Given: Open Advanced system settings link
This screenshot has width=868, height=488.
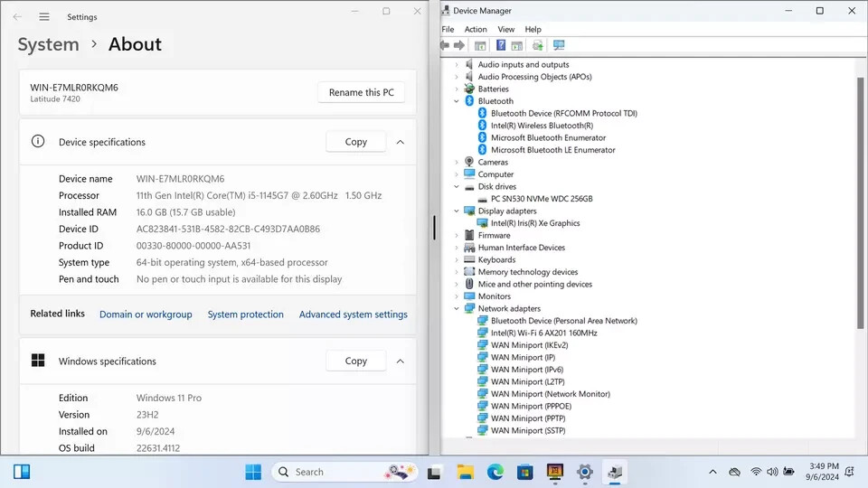Looking at the screenshot, I should pyautogui.click(x=354, y=314).
